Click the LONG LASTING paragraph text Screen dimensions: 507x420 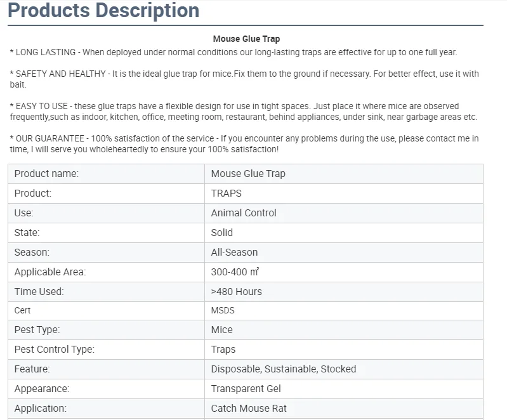(x=233, y=53)
